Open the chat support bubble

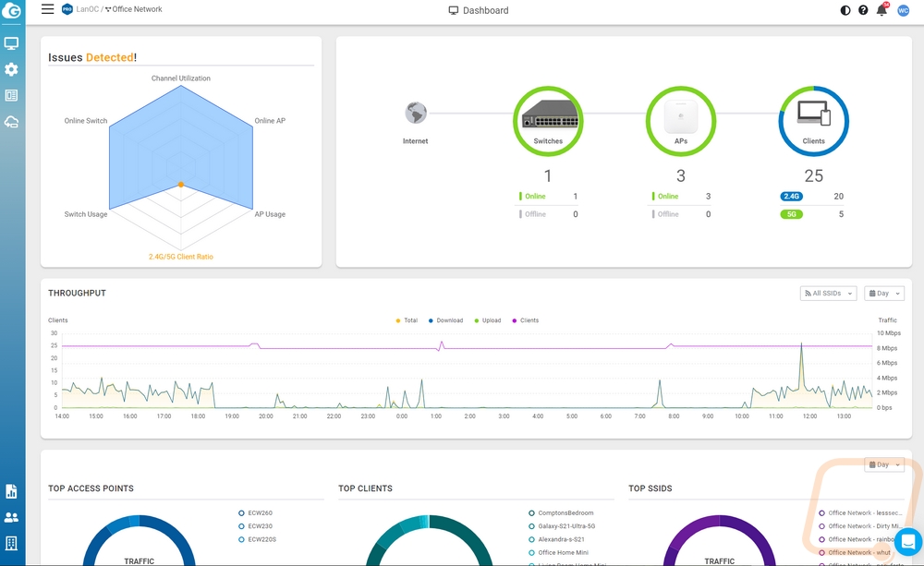(x=908, y=542)
